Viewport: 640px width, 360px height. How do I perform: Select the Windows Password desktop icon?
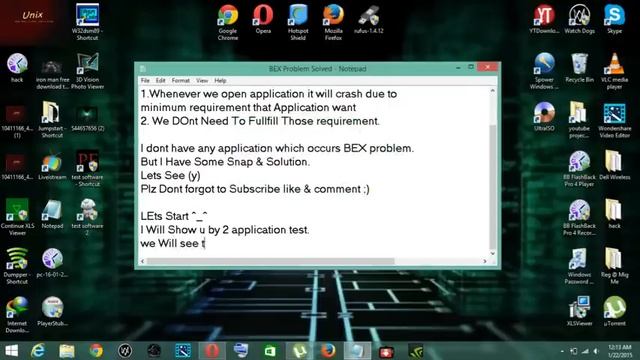tap(579, 266)
